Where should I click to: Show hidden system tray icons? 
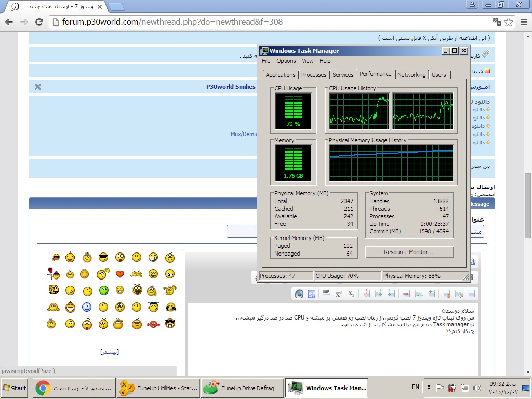429,388
